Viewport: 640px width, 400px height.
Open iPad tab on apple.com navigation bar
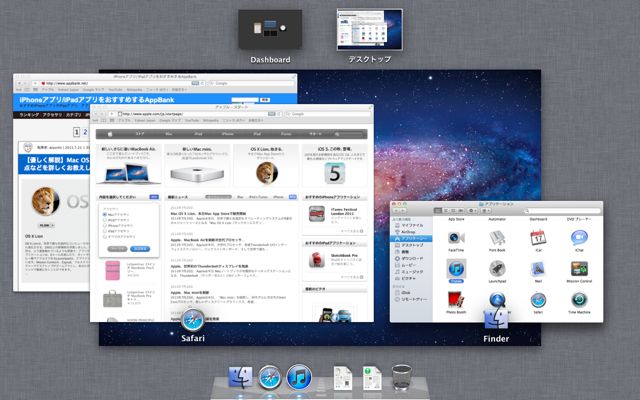click(257, 134)
